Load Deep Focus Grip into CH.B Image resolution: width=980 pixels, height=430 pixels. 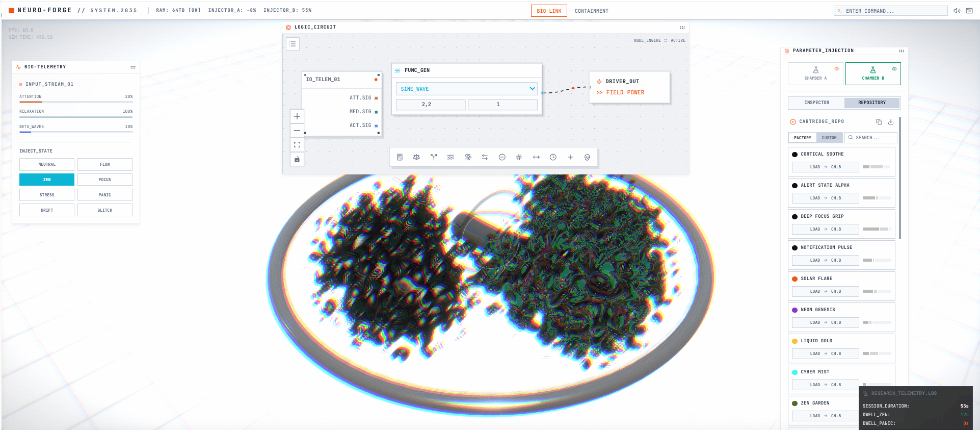(825, 229)
